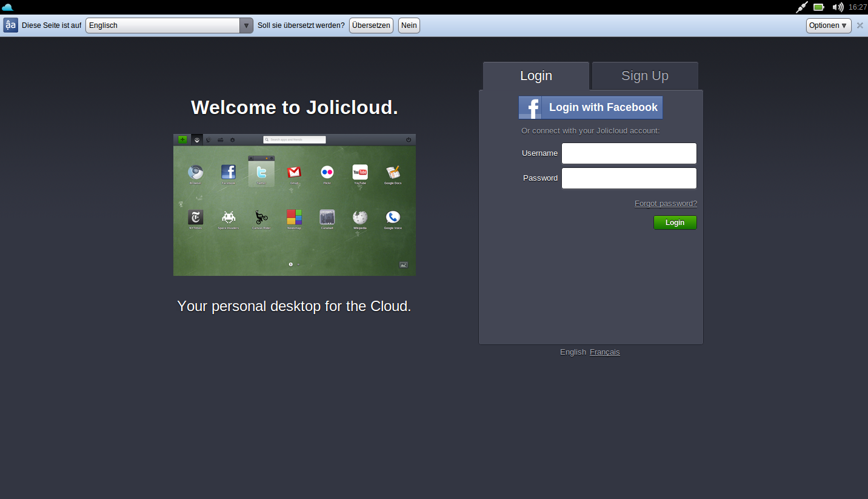Viewport: 868px width, 499px height.
Task: Click the Übersetzen button
Action: click(371, 25)
